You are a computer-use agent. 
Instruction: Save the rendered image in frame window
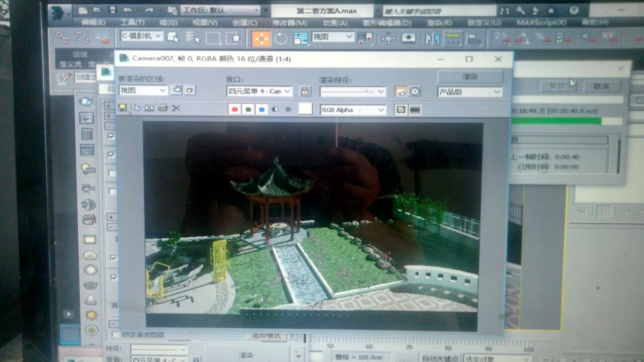coord(123,108)
